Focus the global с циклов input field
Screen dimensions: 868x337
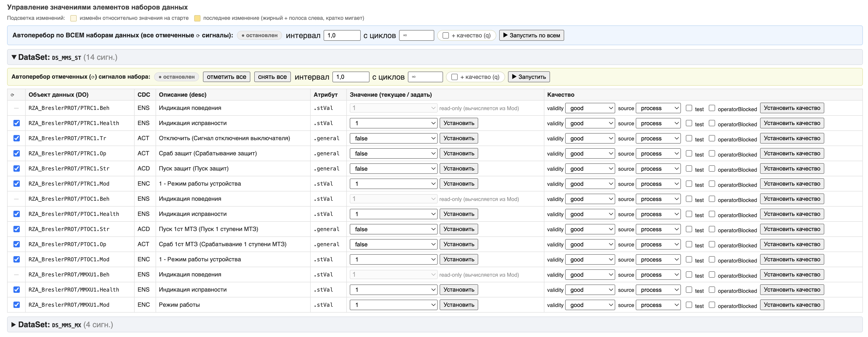coord(416,35)
